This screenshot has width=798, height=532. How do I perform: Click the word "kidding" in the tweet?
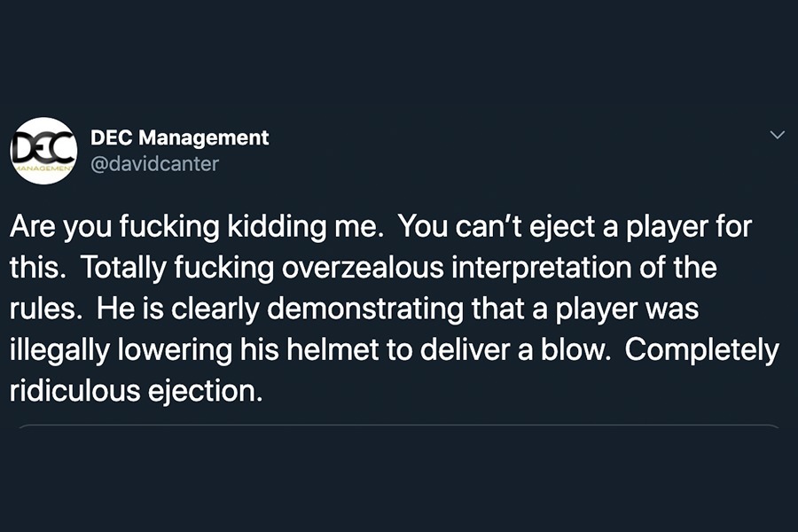[277, 227]
